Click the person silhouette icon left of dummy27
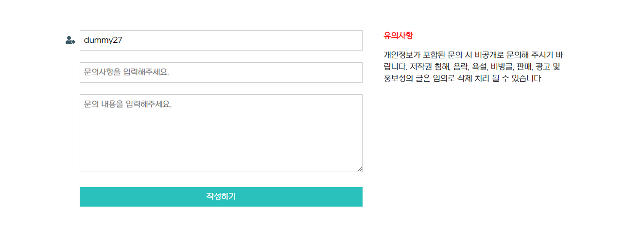644x246 pixels. coord(70,40)
